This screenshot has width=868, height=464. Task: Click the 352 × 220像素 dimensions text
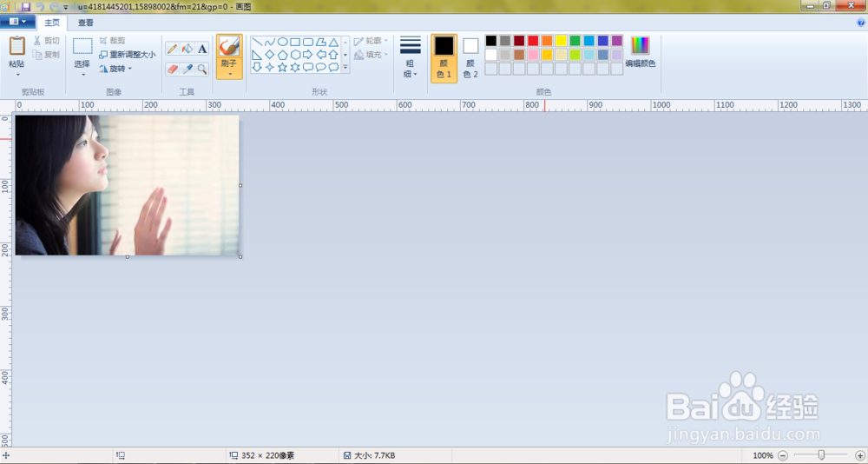coord(268,455)
